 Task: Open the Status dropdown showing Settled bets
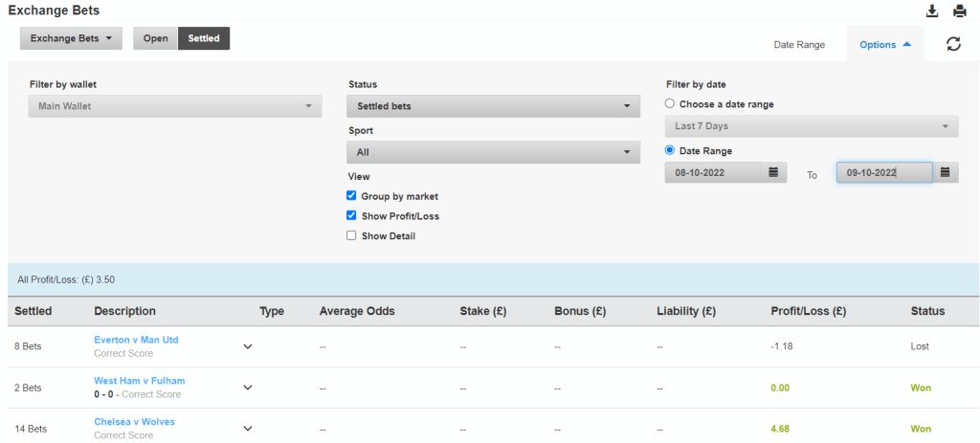(x=493, y=106)
